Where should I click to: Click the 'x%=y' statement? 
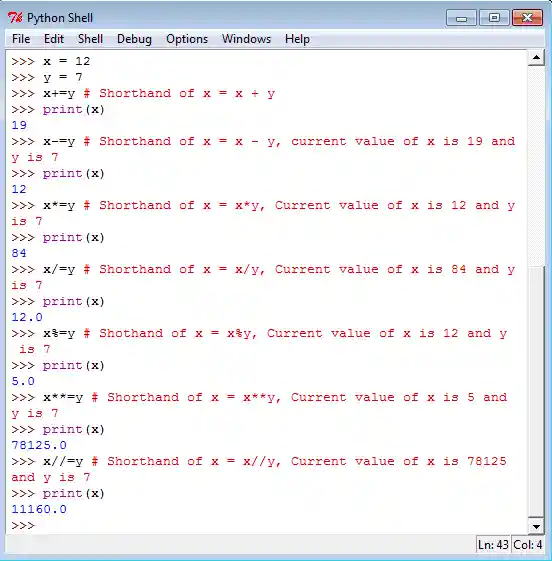[x=59, y=333]
